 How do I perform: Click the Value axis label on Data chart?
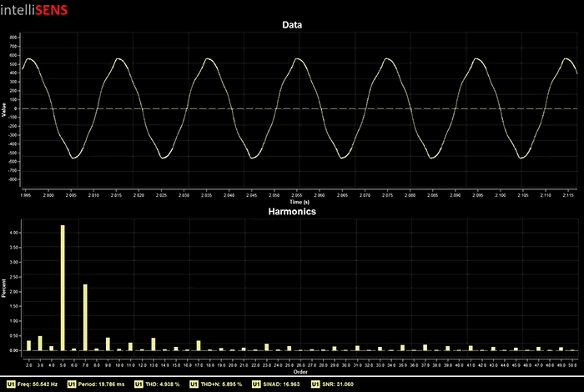4,108
